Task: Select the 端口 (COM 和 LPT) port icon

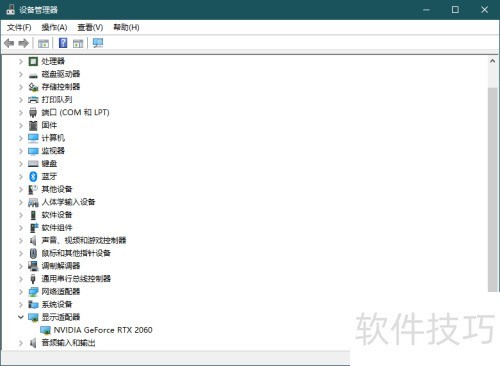Action: click(33, 113)
